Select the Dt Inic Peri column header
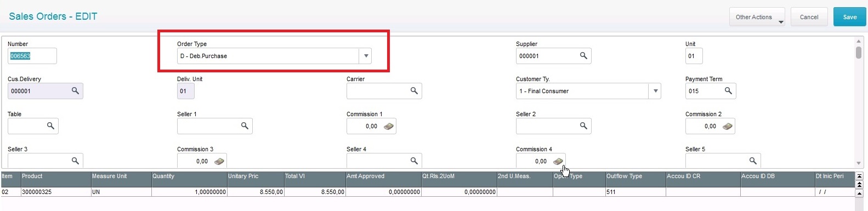 (835, 179)
